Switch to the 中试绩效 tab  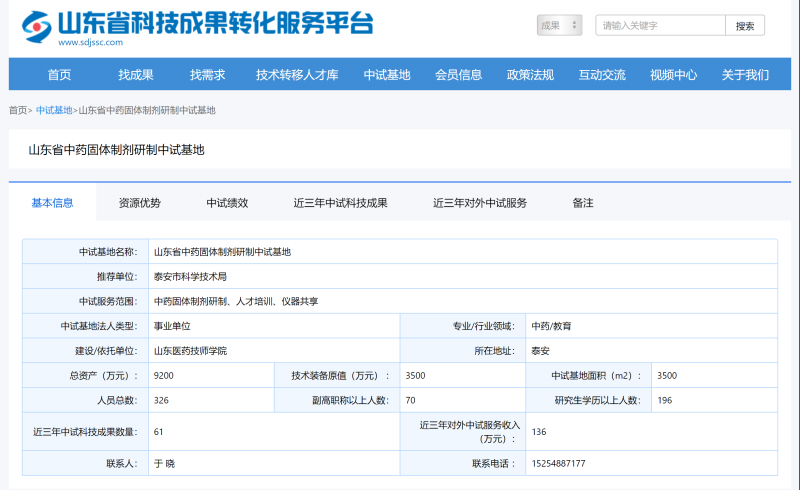(227, 203)
